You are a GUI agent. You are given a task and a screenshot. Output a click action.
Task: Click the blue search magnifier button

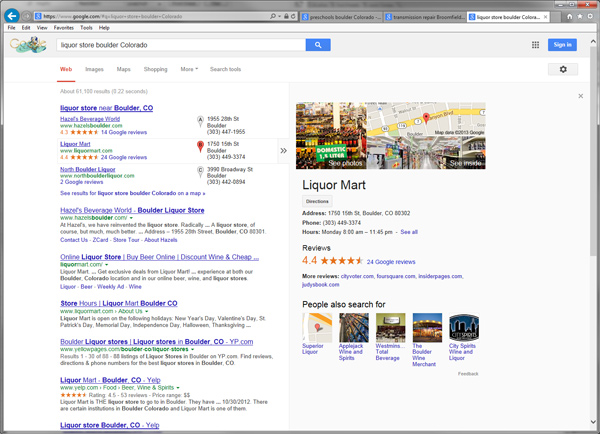pos(317,45)
